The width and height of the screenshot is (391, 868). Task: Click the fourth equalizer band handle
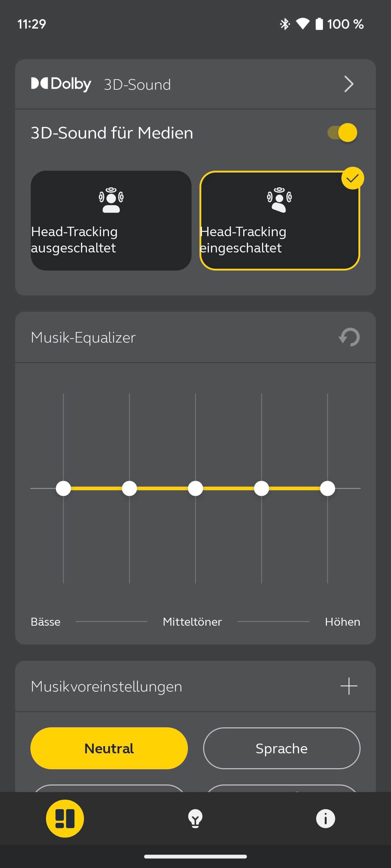tap(261, 488)
